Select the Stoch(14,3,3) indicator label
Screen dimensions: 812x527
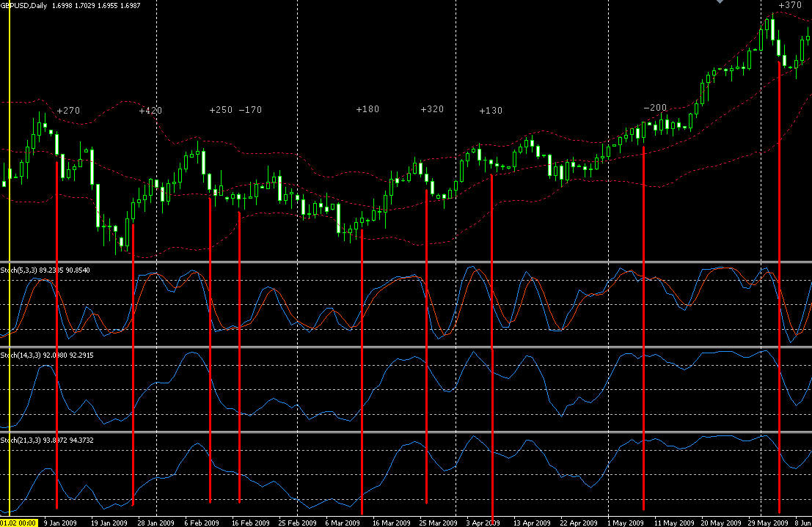coord(21,355)
